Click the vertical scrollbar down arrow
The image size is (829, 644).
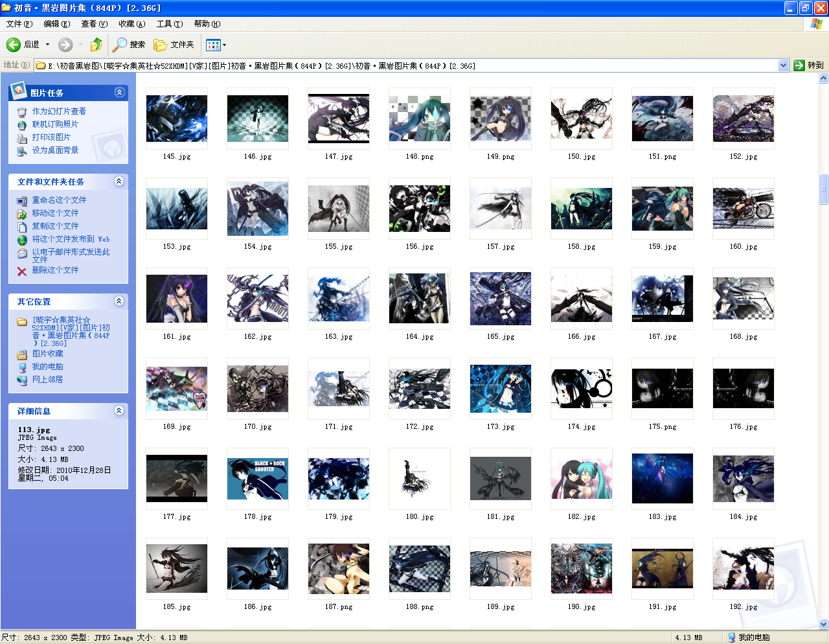pyautogui.click(x=823, y=624)
